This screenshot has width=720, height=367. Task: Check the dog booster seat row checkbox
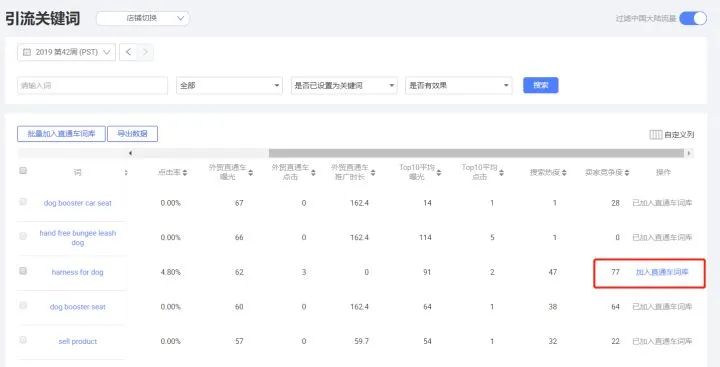click(x=23, y=305)
